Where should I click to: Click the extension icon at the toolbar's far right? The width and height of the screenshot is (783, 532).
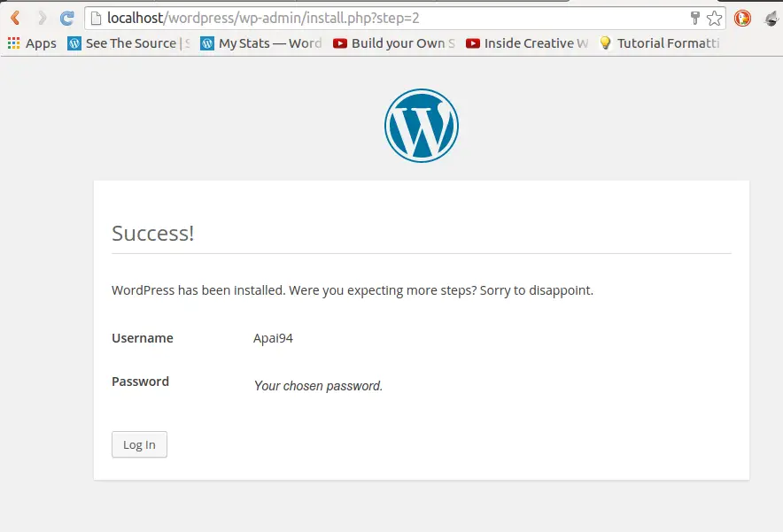[x=772, y=18]
